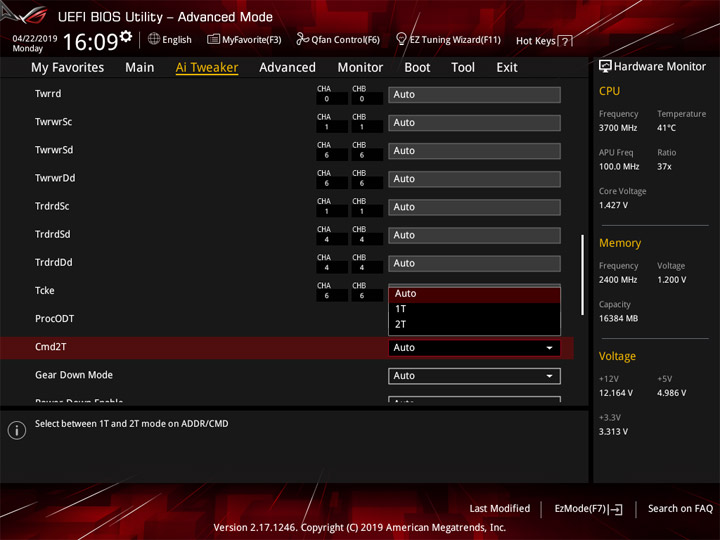Click the Memory Capacity 16384 MB value

tap(618, 319)
